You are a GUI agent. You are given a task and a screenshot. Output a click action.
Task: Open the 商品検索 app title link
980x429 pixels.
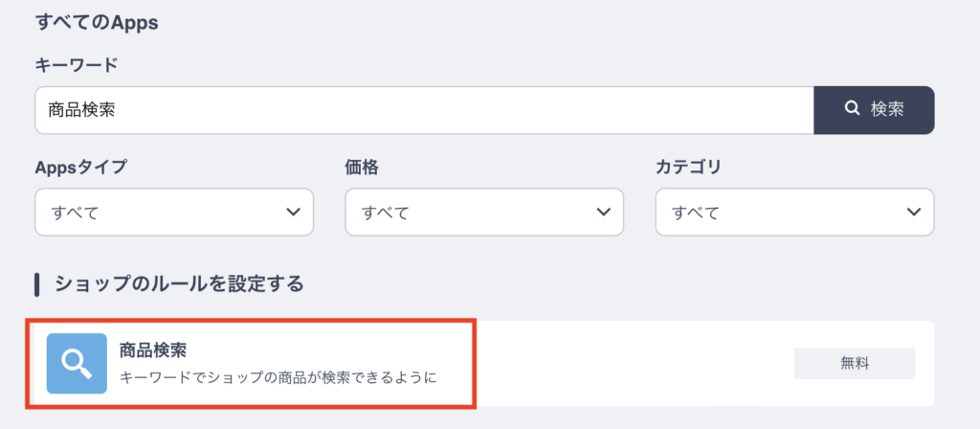click(152, 350)
